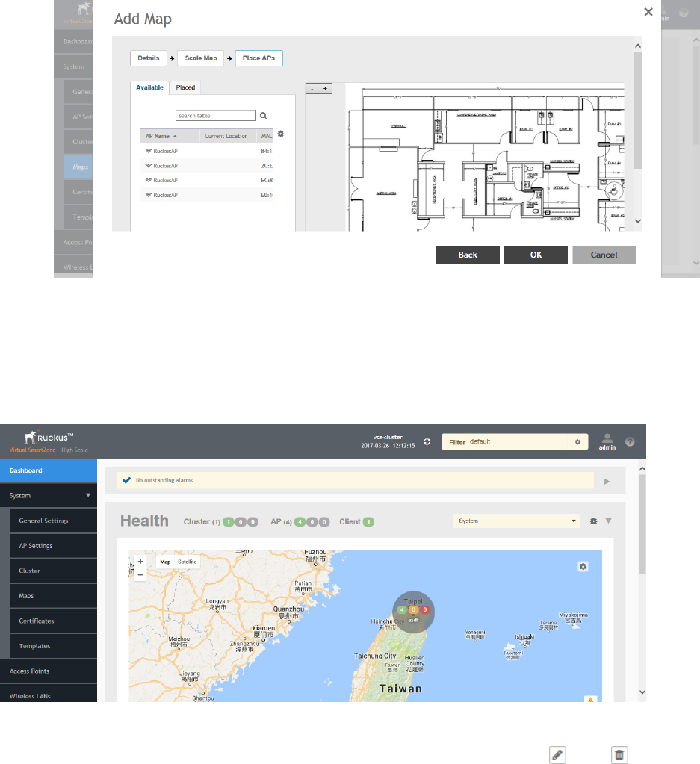Viewport: 700px width, 764px height.
Task: Click down arrow of Add Map scrollbar
Action: pyautogui.click(x=637, y=221)
